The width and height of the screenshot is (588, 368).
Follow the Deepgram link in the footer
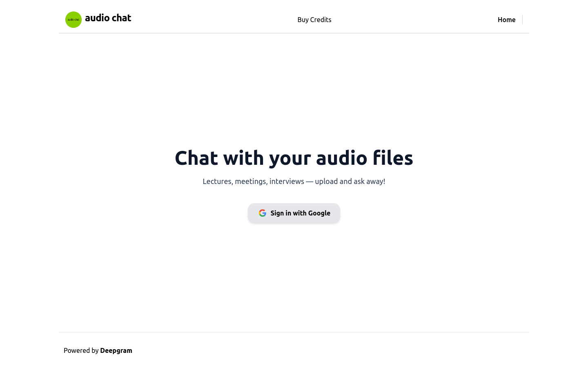pyautogui.click(x=116, y=350)
